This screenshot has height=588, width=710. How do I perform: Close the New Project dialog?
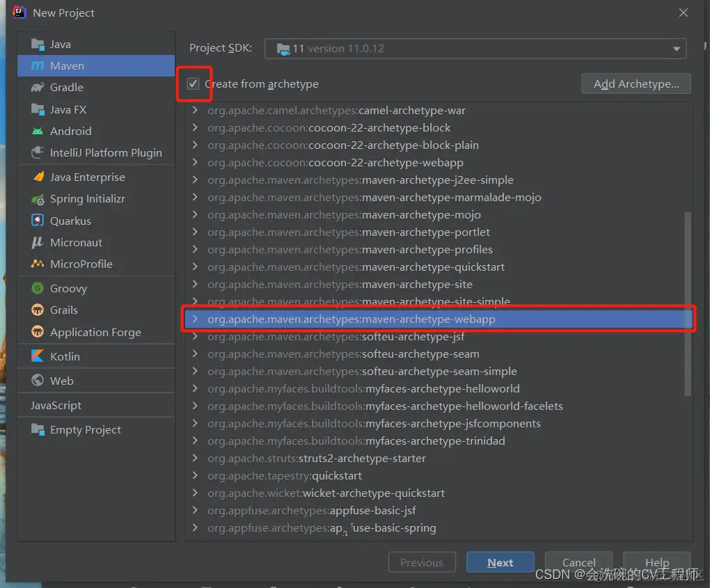click(684, 13)
